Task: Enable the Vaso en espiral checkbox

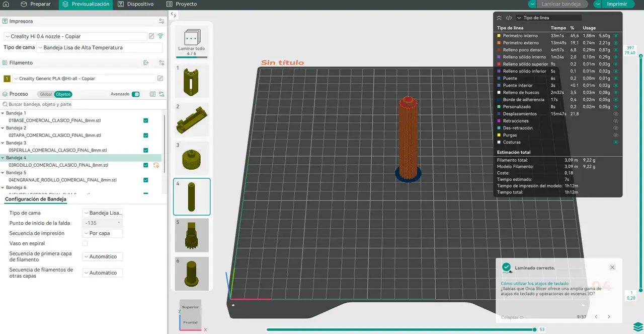Action: [x=85, y=243]
